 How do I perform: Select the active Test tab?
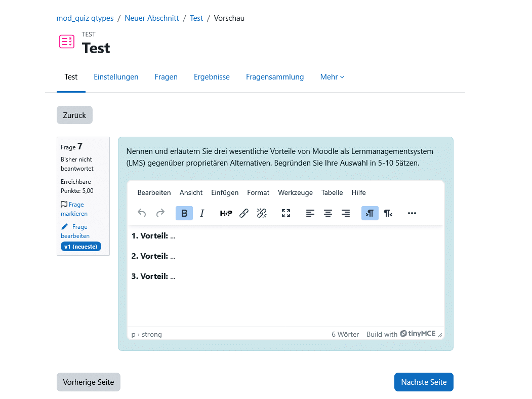(71, 77)
